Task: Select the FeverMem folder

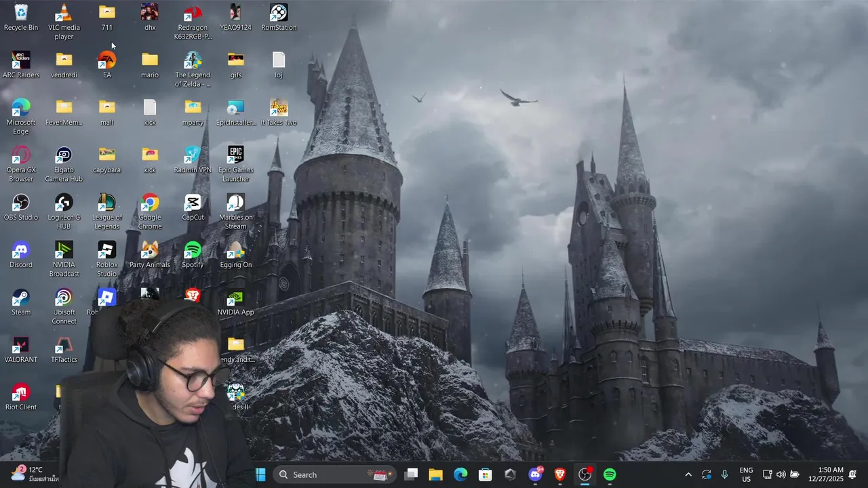Action: tap(64, 113)
